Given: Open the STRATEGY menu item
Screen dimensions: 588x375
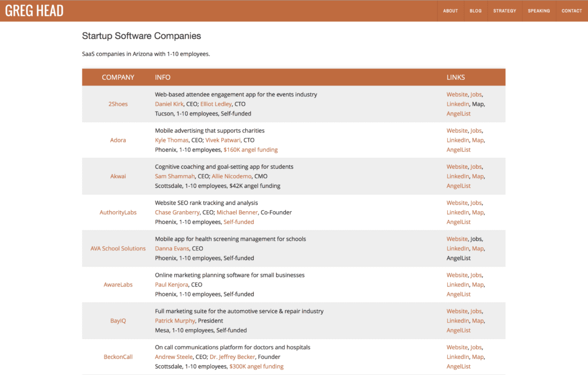Looking at the screenshot, I should pyautogui.click(x=505, y=11).
